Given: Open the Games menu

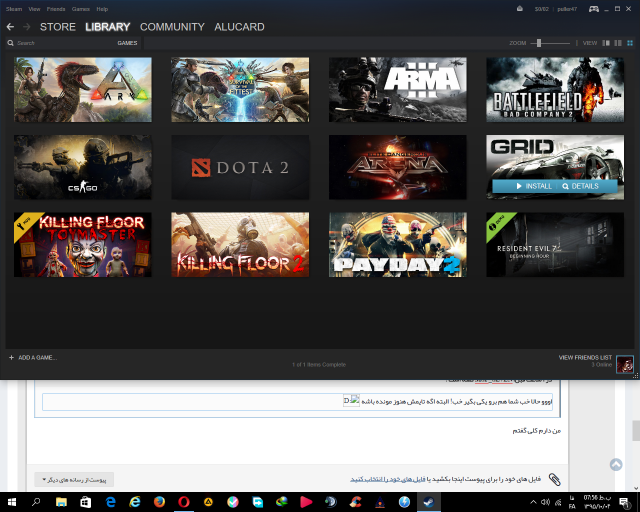Looking at the screenshot, I should pyautogui.click(x=81, y=9).
